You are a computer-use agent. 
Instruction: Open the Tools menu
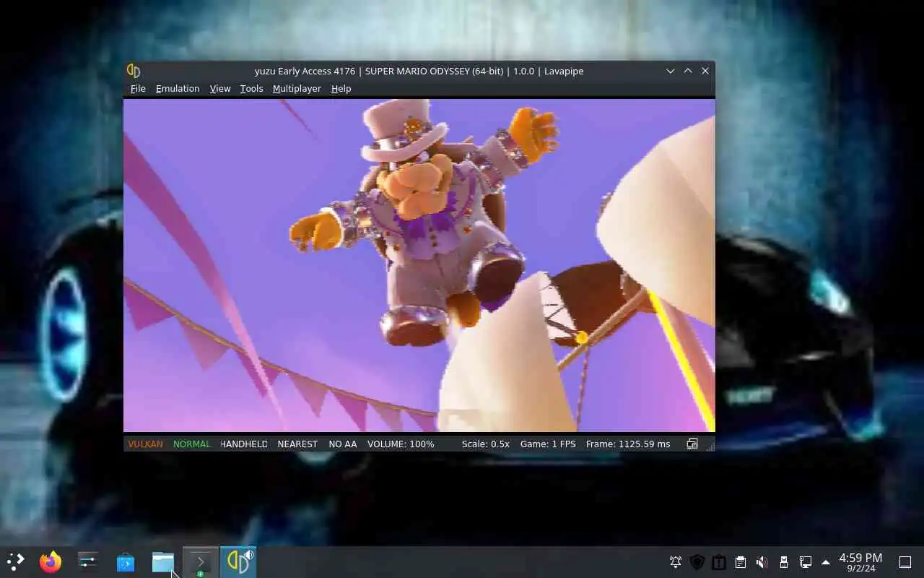251,88
